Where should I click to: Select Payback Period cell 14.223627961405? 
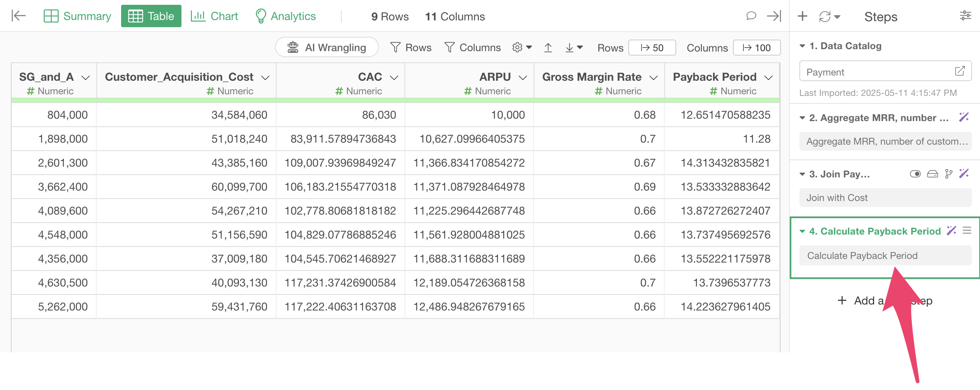(x=722, y=307)
